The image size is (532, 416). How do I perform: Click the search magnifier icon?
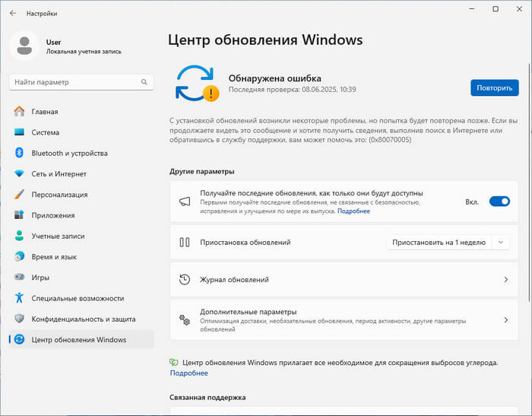pyautogui.click(x=144, y=81)
